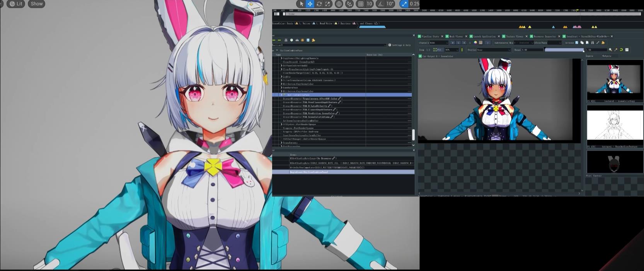Click the orange asterisk icon in event toolbar
This screenshot has width=644, height=271.
click(x=302, y=40)
